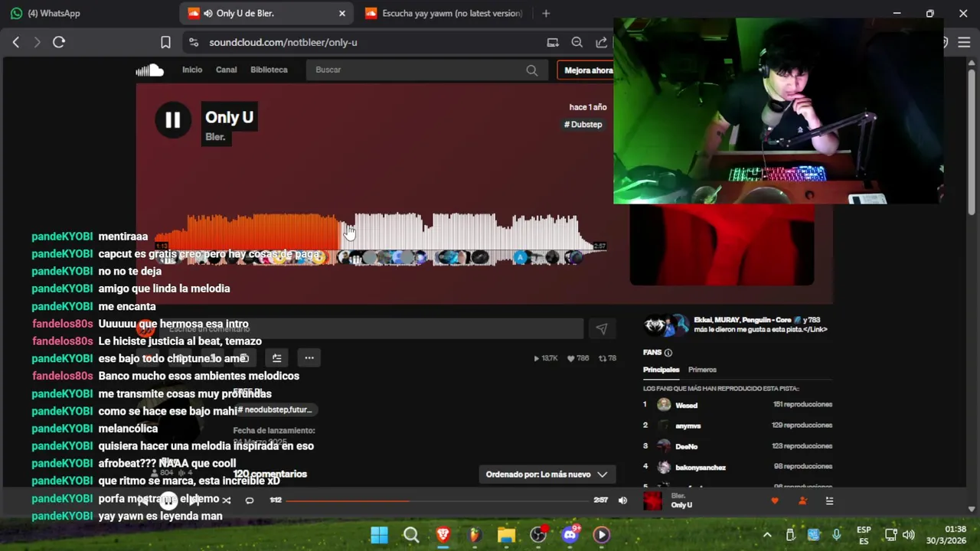Screen dimensions: 980x551
Task: Click the 'Escribe un comentario' input field
Action: click(x=370, y=329)
